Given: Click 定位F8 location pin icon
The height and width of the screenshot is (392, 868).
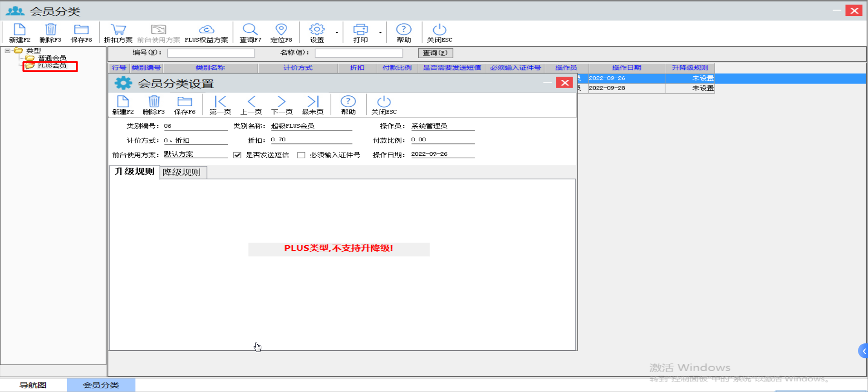Looking at the screenshot, I should coord(281,30).
